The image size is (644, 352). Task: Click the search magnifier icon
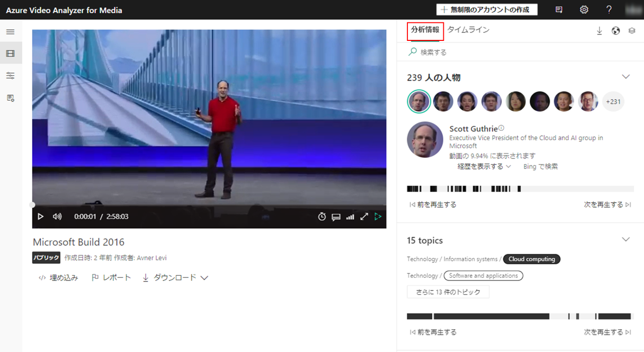click(x=412, y=51)
